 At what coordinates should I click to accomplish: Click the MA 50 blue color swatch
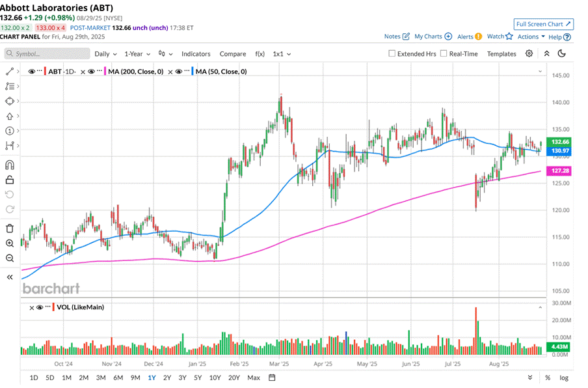click(193, 72)
